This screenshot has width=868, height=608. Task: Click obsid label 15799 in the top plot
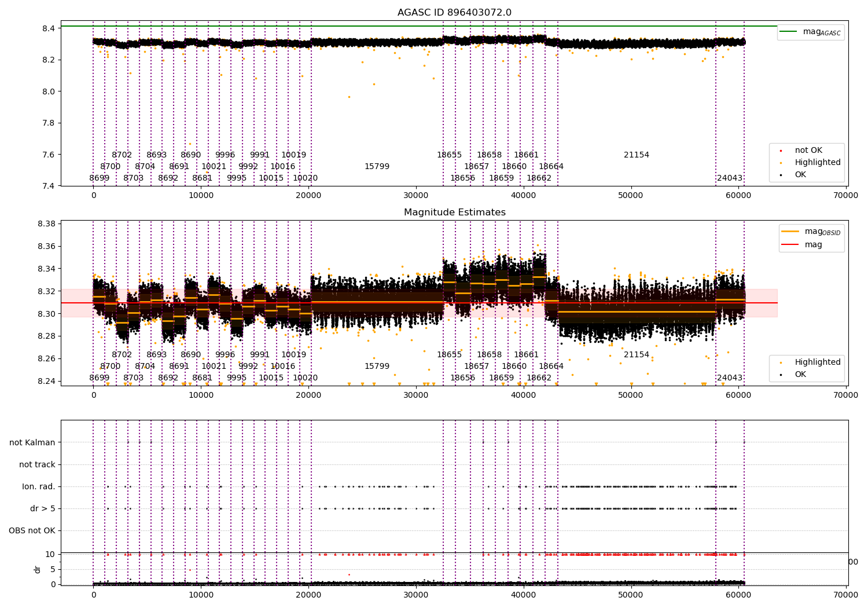pyautogui.click(x=377, y=167)
